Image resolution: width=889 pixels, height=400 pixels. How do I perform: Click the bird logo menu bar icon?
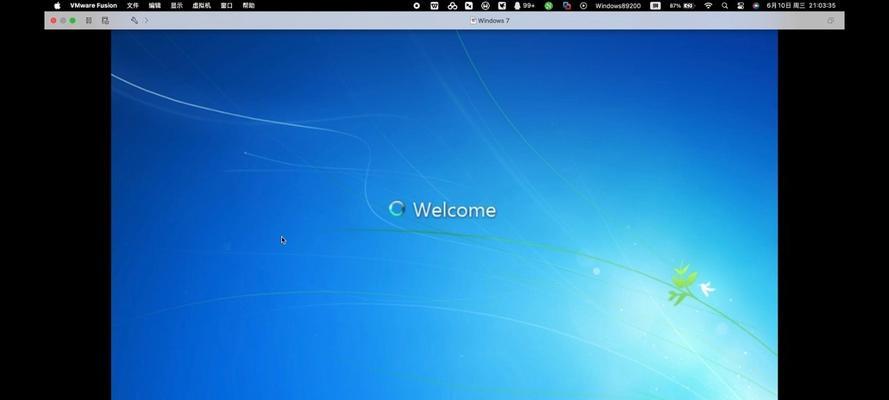coord(502,6)
